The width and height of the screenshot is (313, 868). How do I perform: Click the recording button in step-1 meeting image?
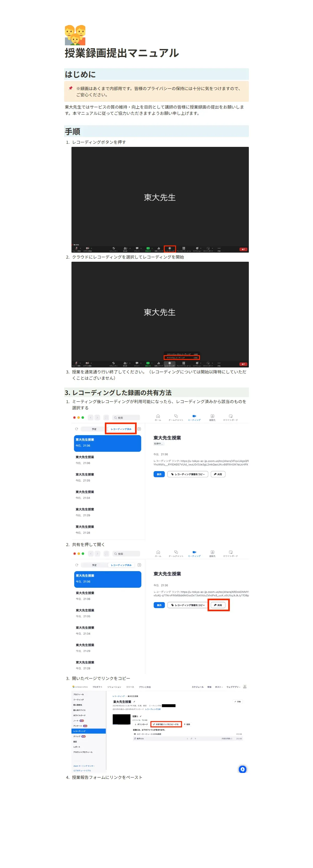[x=170, y=249]
